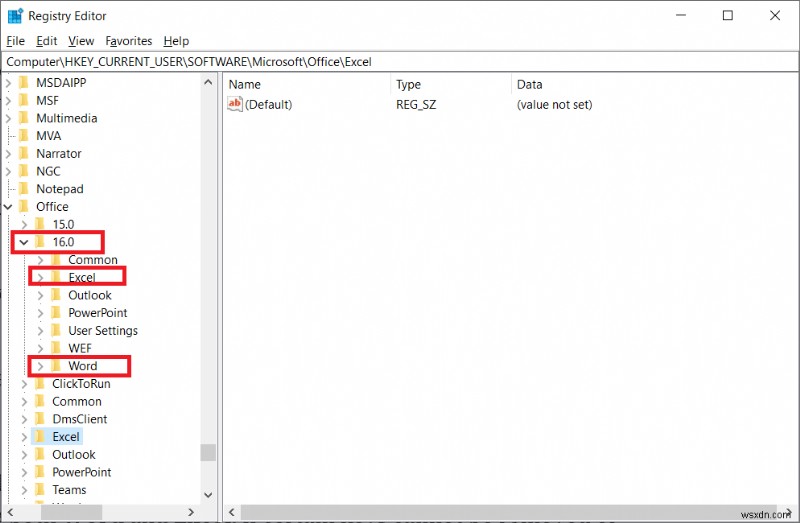
Task: Select the 16.0 folder icon
Action: pos(40,242)
